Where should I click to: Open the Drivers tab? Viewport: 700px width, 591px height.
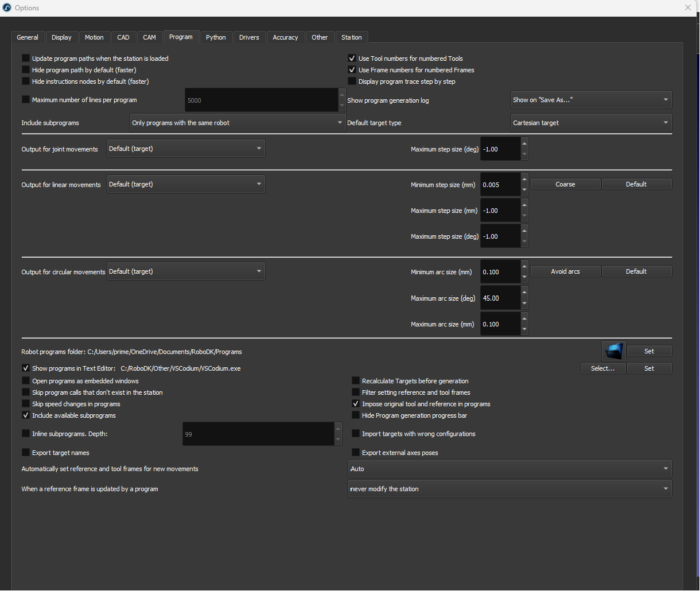[x=249, y=37]
